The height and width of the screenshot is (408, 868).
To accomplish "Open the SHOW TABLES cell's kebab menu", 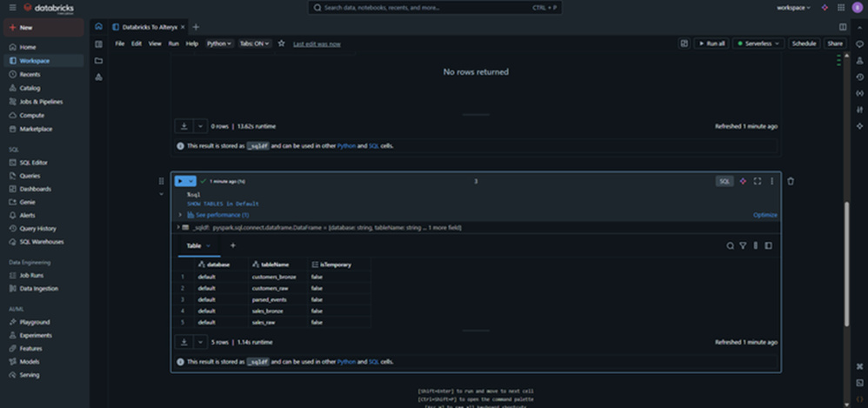I will point(772,181).
